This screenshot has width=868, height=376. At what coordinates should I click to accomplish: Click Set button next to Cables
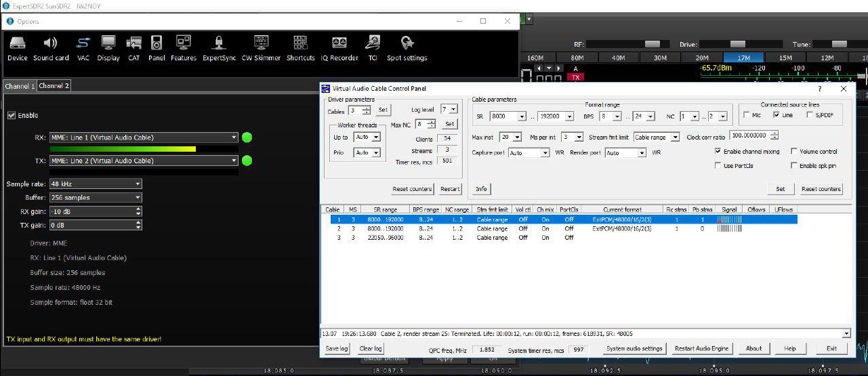pyautogui.click(x=383, y=110)
